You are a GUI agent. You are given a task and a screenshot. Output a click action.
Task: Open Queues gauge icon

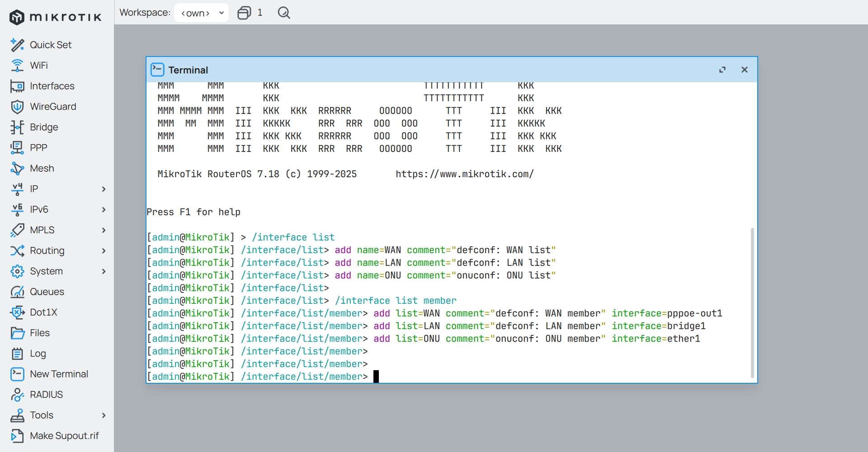tap(17, 292)
